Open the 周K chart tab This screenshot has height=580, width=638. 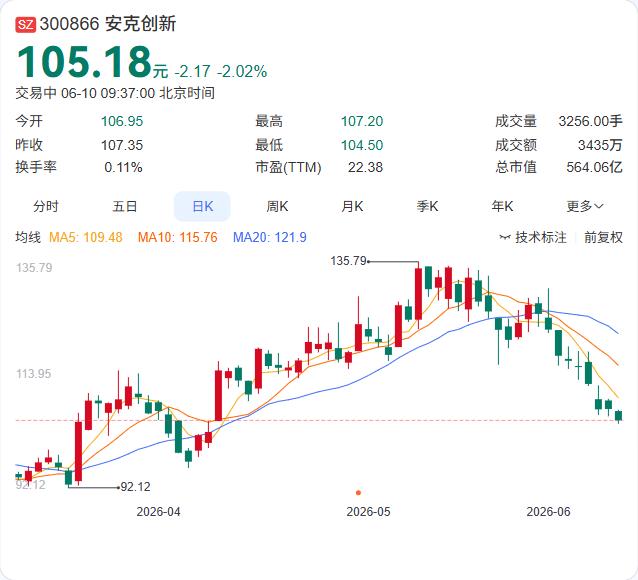click(x=277, y=206)
